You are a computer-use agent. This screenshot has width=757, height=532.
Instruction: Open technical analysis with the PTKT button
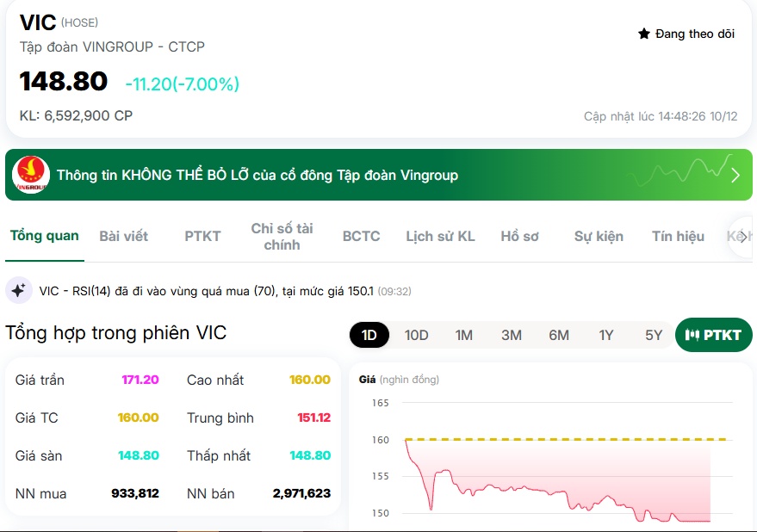point(713,334)
